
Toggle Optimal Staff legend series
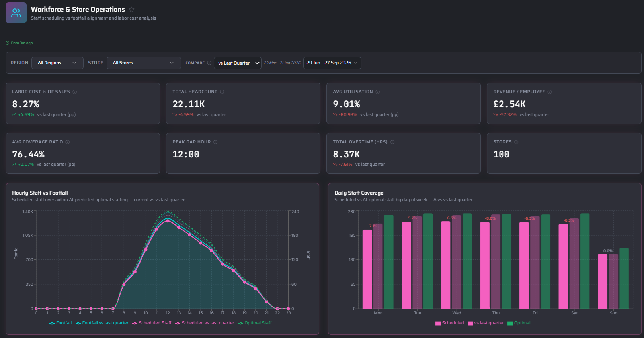click(255, 323)
